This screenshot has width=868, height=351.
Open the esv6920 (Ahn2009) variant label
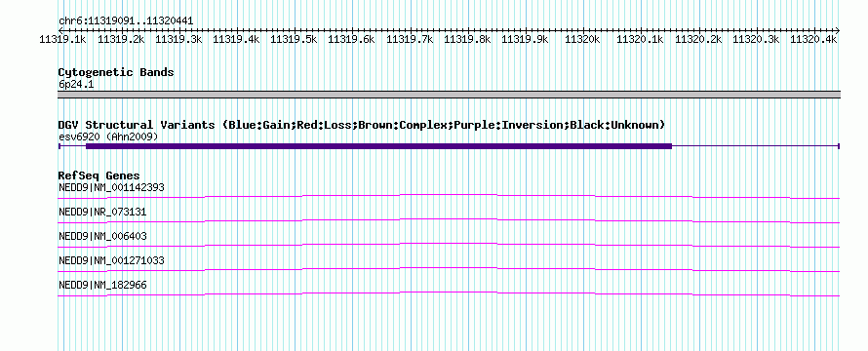click(108, 136)
